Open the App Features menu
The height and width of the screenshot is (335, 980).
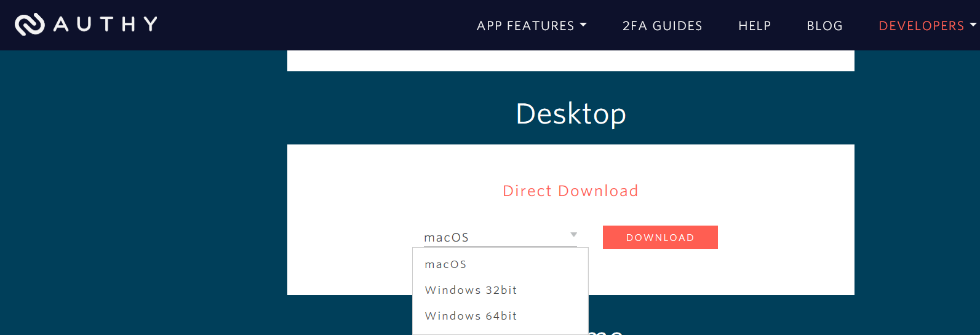(x=532, y=26)
